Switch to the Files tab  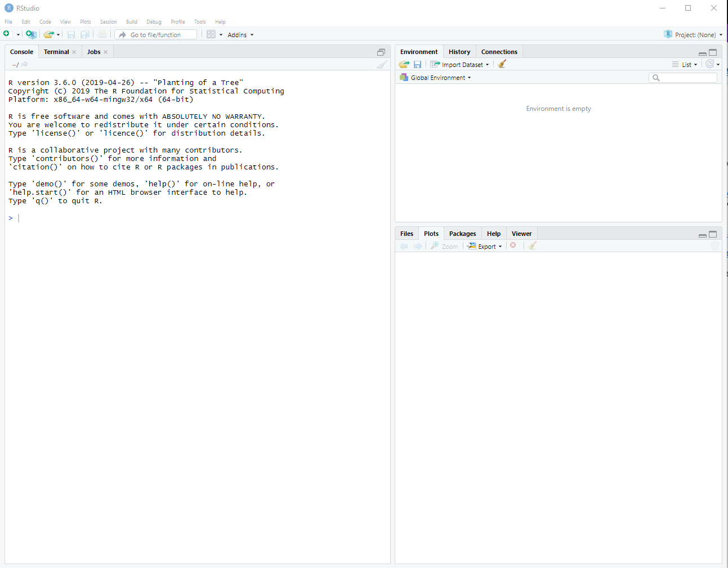407,234
